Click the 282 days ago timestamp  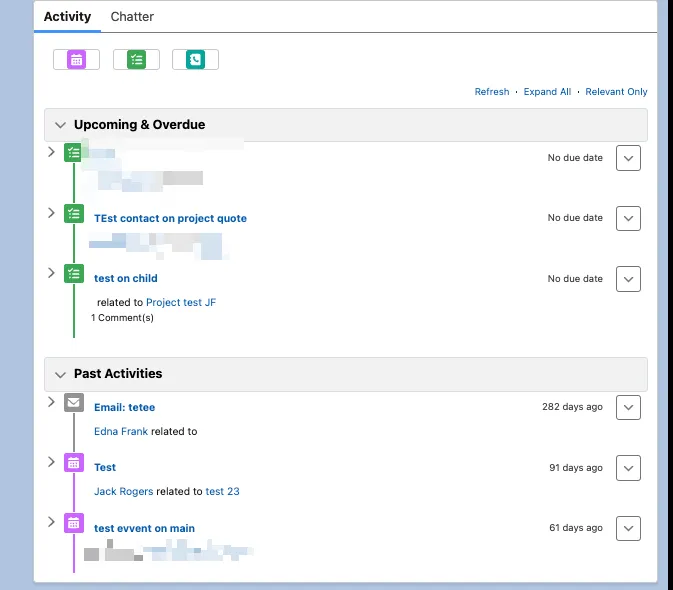(572, 407)
